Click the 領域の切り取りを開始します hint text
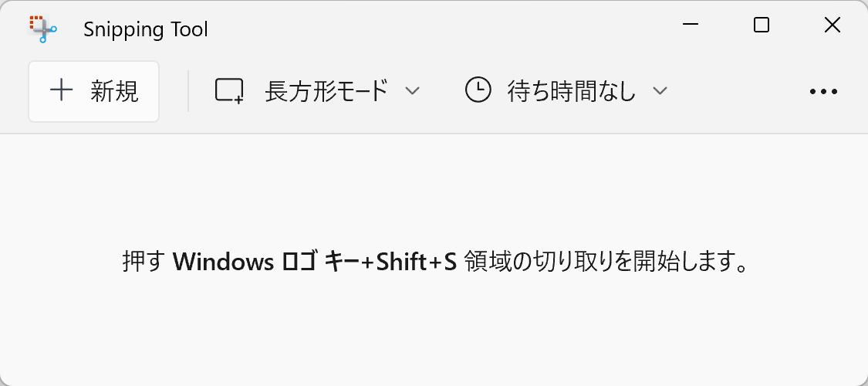This screenshot has height=386, width=868. [606, 262]
